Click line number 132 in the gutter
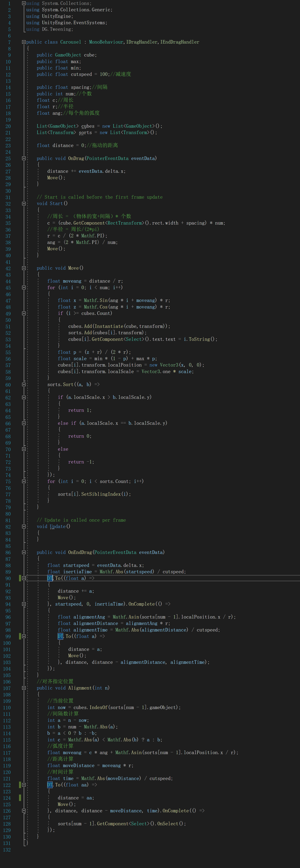The height and width of the screenshot is (868, 300). pos(7,850)
